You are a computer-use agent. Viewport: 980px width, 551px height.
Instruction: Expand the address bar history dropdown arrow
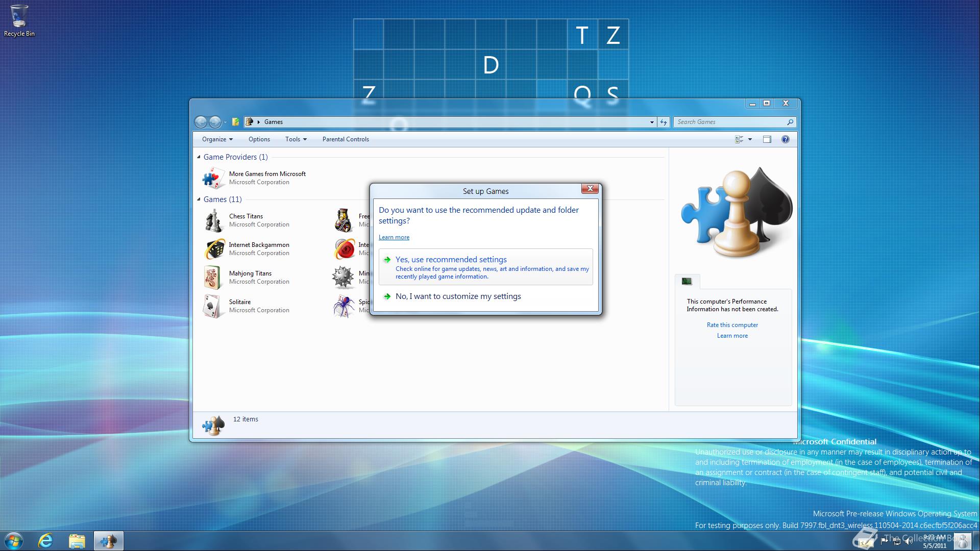(652, 122)
